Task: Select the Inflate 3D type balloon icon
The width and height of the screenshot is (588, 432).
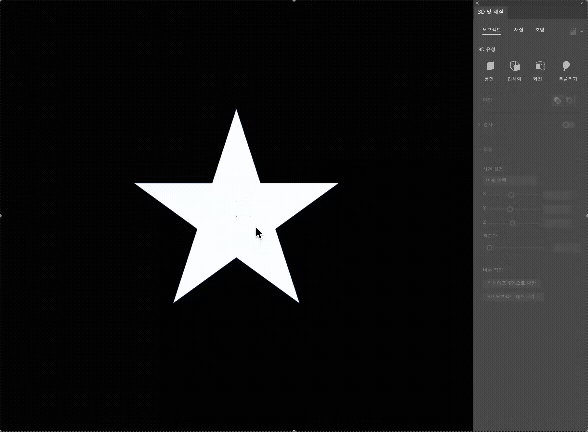Action: point(566,66)
